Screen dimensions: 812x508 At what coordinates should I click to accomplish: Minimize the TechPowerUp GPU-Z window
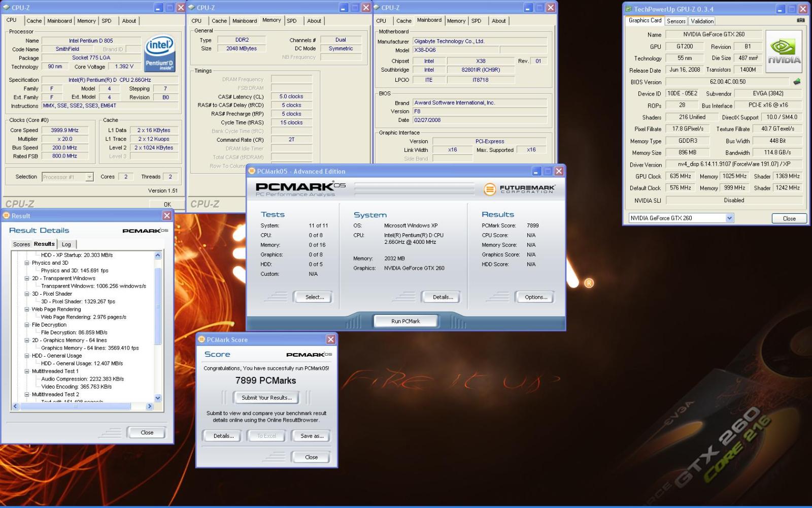click(x=781, y=9)
